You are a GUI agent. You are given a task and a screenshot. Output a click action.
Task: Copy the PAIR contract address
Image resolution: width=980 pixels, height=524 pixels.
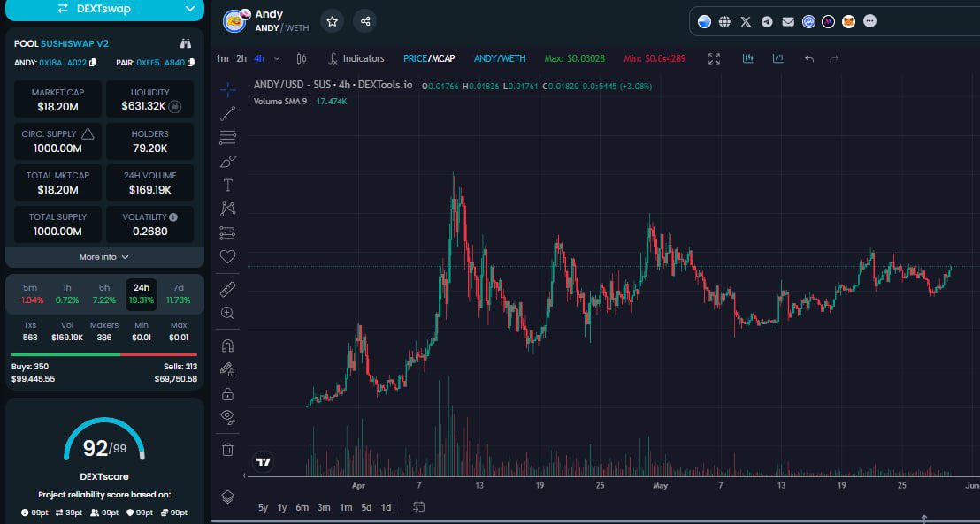(x=191, y=63)
